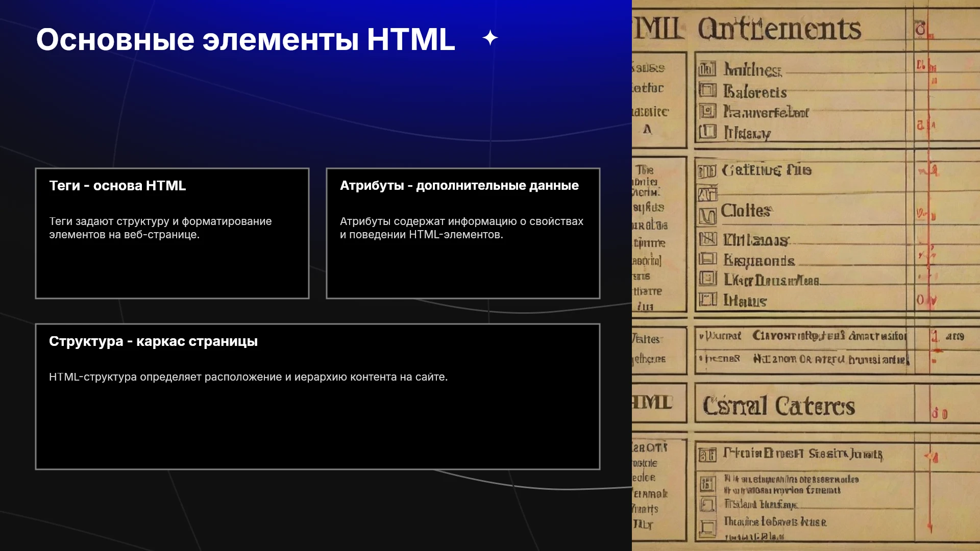The width and height of the screenshot is (980, 551).
Task: Click the icon next to 'IHaaus' in the parchment
Action: coord(707,299)
